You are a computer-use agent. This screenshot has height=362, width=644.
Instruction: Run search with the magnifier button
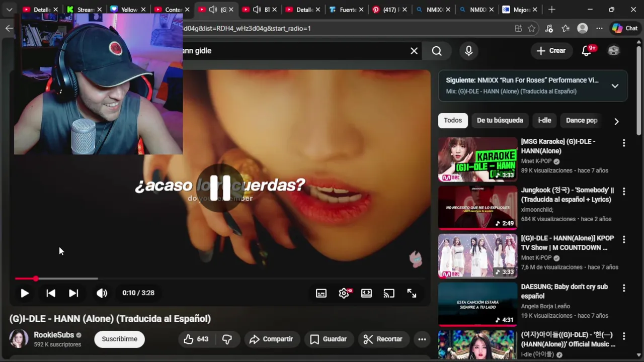(437, 51)
